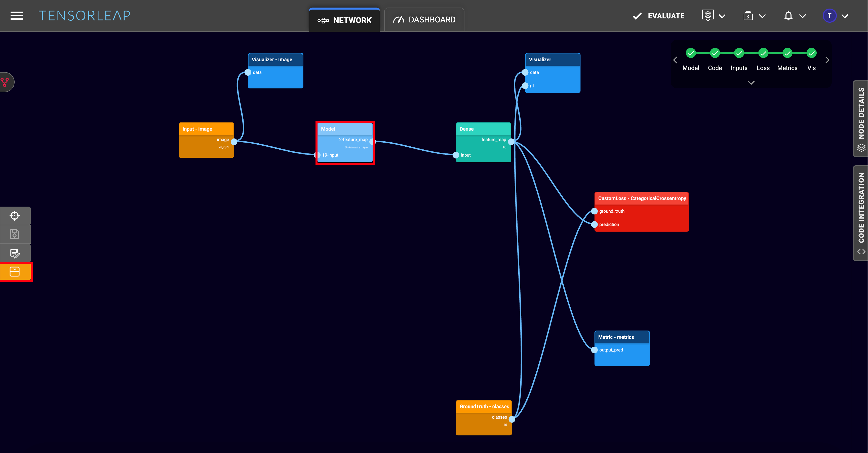This screenshot has height=453, width=868.
Task: Open the notifications bell icon
Action: pyautogui.click(x=788, y=16)
